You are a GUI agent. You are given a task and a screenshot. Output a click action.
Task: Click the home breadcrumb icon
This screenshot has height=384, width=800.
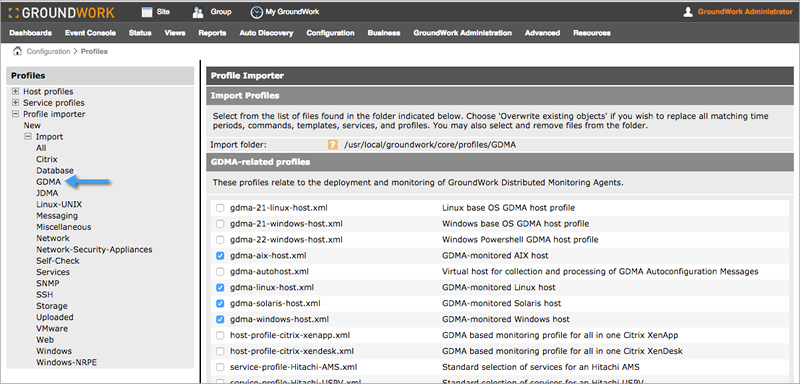click(18, 51)
